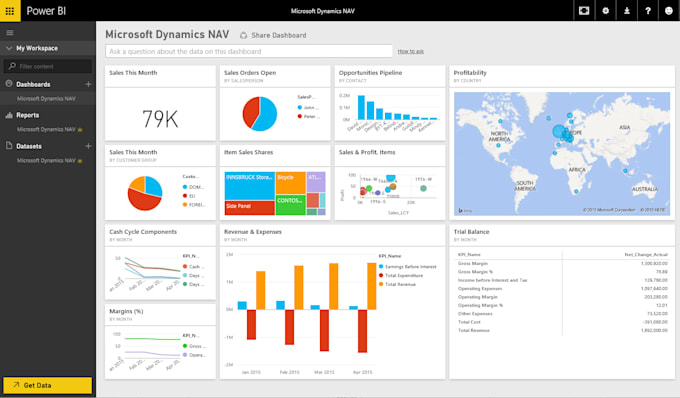Viewport: 680px width, 398px height.
Task: Click the red slice of Sales Orders Open pie
Action: [x=250, y=112]
